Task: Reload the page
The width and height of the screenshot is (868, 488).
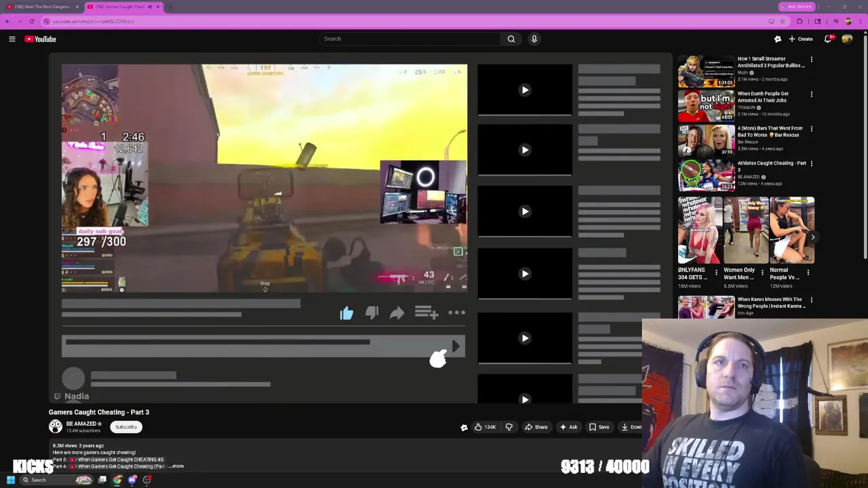Action: click(x=32, y=21)
